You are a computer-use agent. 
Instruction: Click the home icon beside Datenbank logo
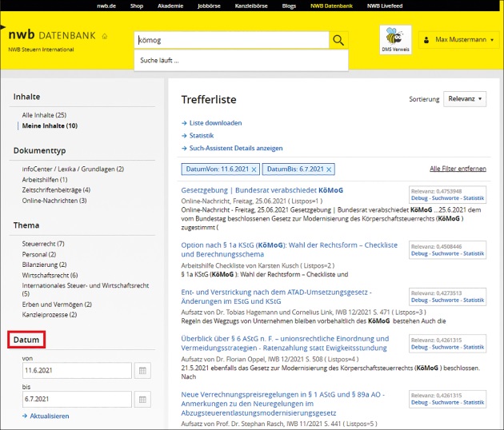pyautogui.click(x=105, y=36)
